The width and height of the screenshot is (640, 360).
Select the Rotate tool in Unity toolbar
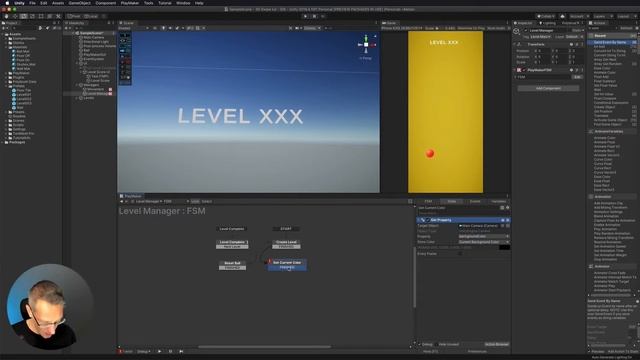[x=24, y=16]
